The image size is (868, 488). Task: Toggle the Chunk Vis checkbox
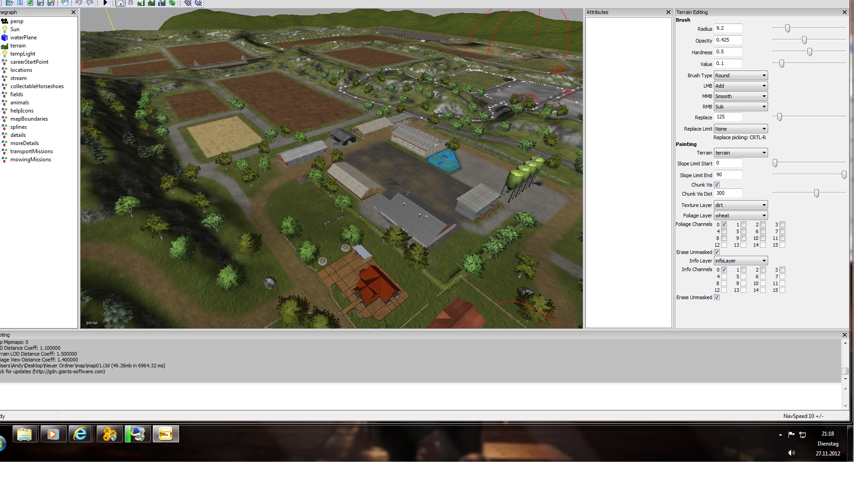coord(717,185)
